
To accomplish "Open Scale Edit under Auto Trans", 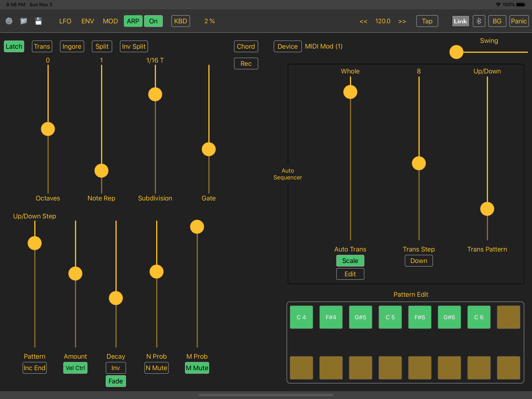I will [350, 274].
